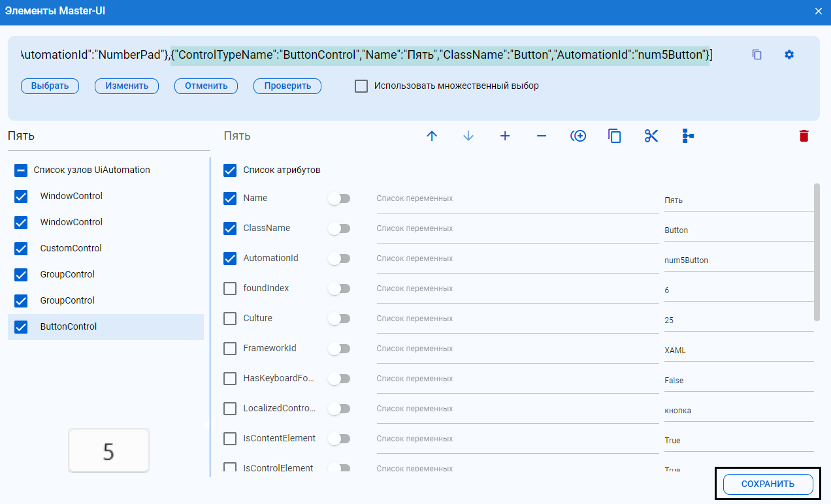Open Список переменных field in ClassName row

click(517, 229)
